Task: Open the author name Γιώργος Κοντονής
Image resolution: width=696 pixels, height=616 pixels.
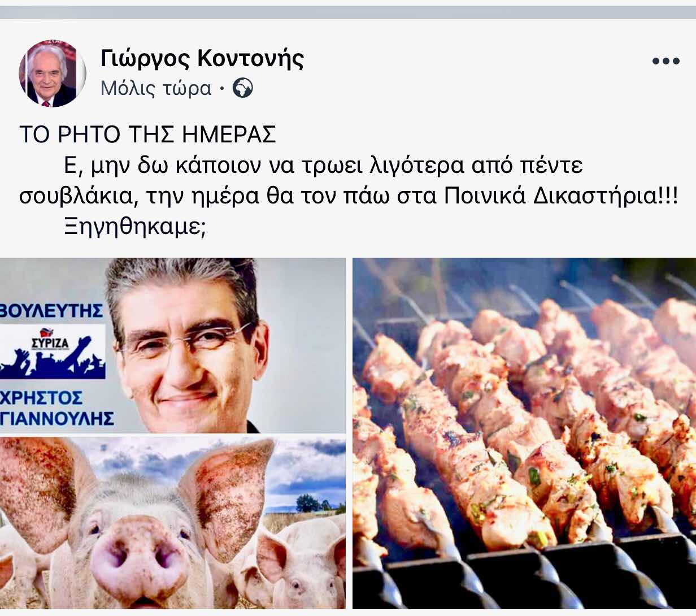Action: point(202,58)
